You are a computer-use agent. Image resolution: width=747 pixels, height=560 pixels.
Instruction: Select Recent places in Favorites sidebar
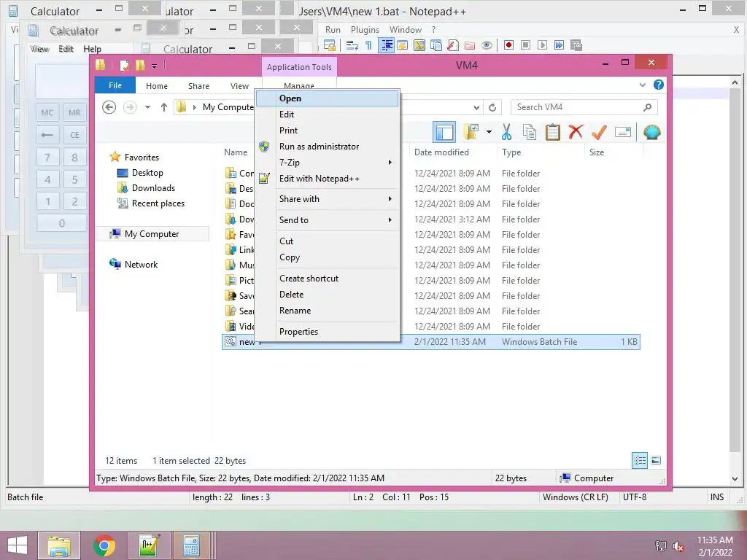click(158, 203)
